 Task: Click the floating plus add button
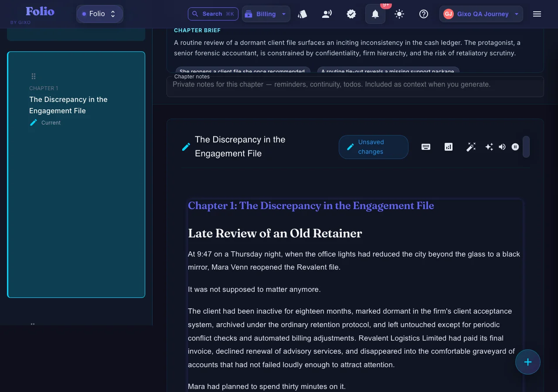[528, 362]
